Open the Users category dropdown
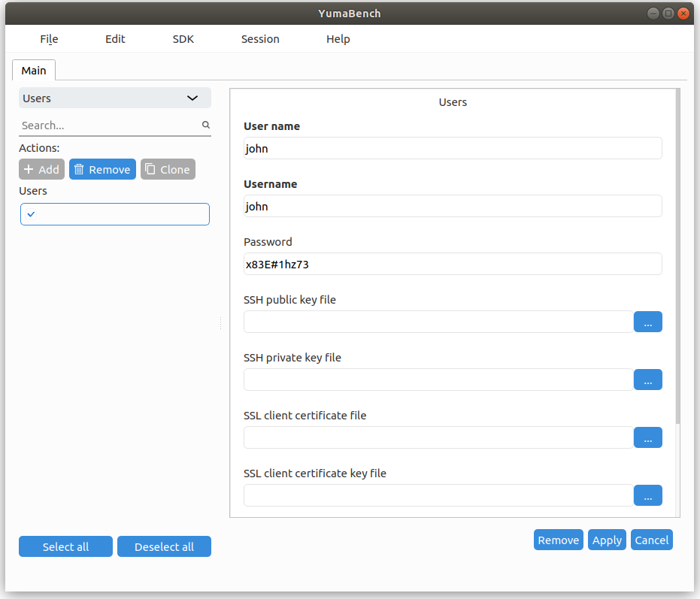 (x=115, y=98)
